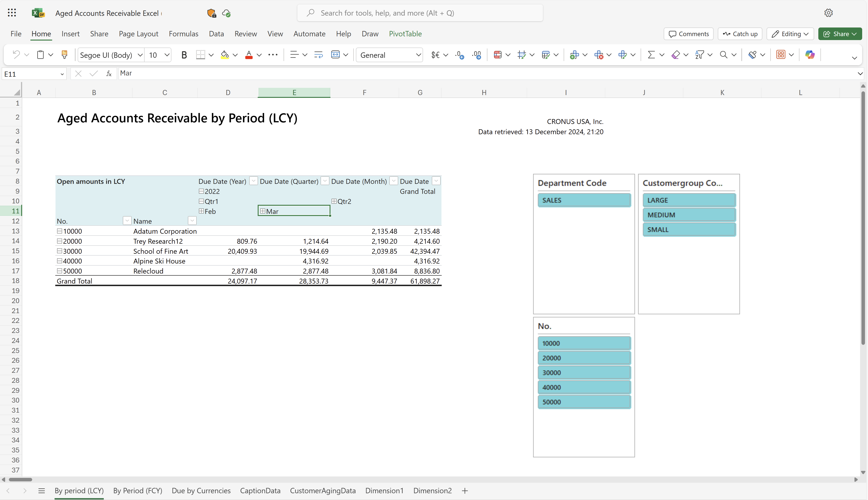
Task: Open the Home menu tab
Action: 41,33
